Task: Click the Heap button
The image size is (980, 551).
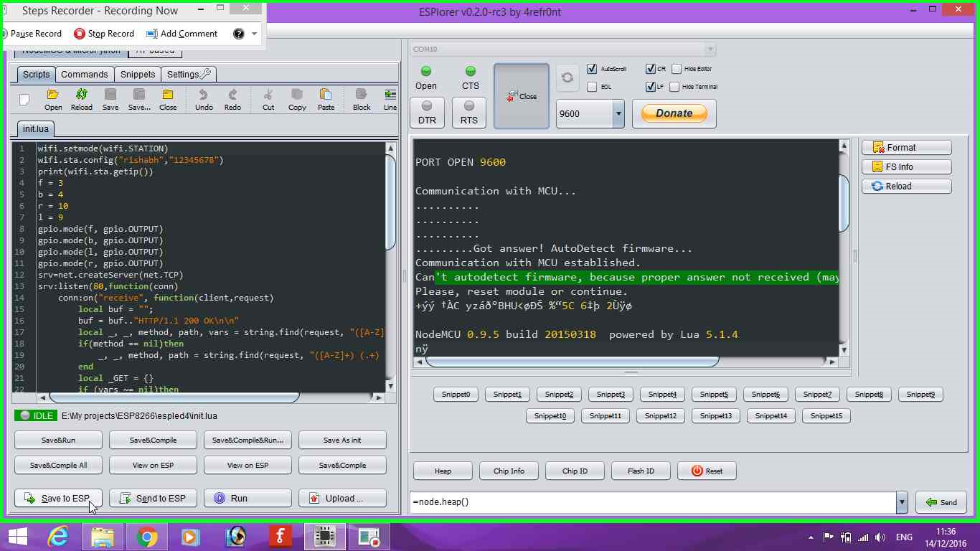Action: click(443, 471)
